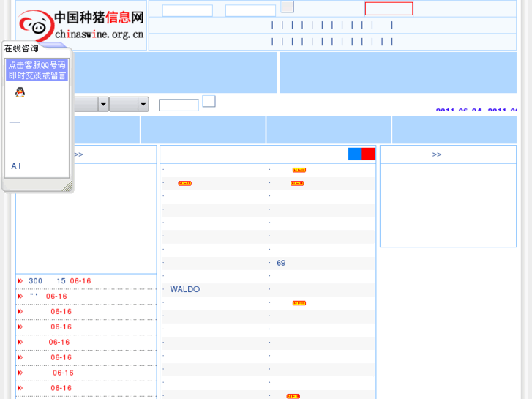The width and height of the screenshot is (532, 399).
Task: Click the red arrow icon beside the "300 15 06-16" row
Action: click(x=20, y=281)
